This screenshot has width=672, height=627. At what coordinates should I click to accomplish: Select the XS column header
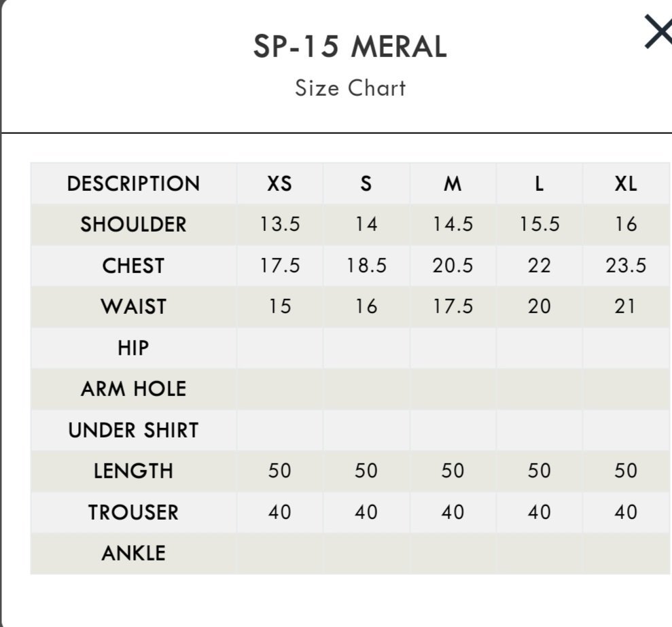click(279, 184)
